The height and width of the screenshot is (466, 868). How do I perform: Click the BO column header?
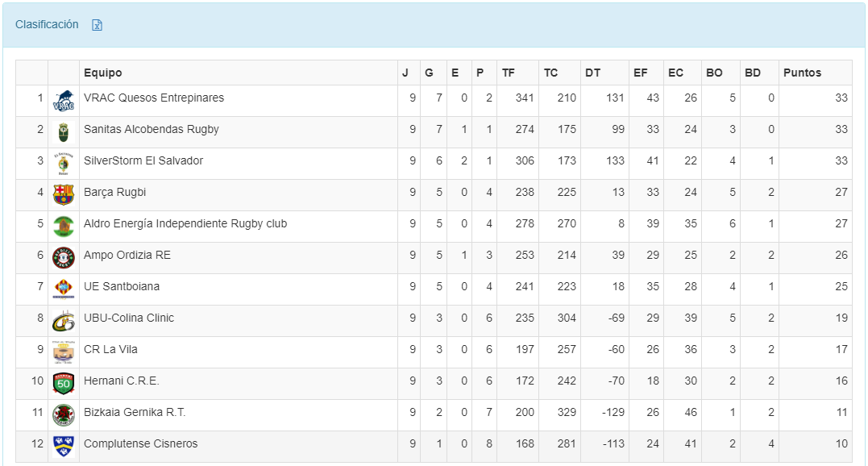(x=714, y=73)
